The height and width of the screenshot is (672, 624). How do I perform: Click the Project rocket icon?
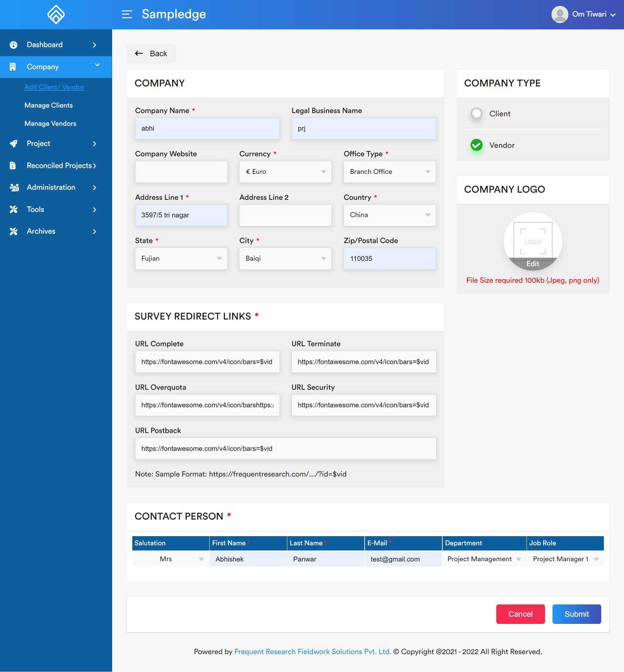pyautogui.click(x=14, y=144)
